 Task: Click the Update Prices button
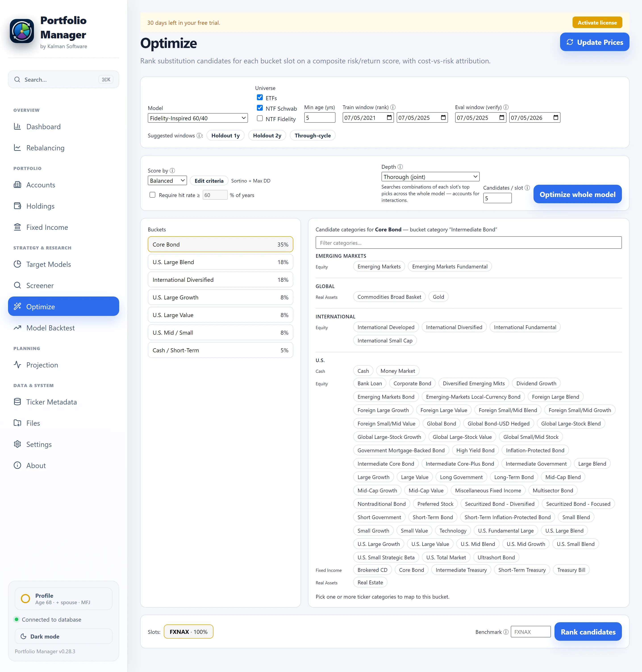pos(594,42)
